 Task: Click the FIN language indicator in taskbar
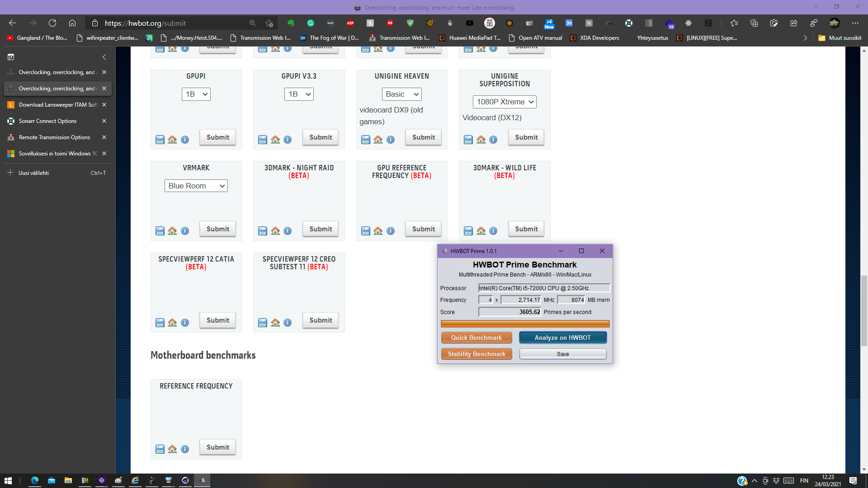tap(804, 480)
